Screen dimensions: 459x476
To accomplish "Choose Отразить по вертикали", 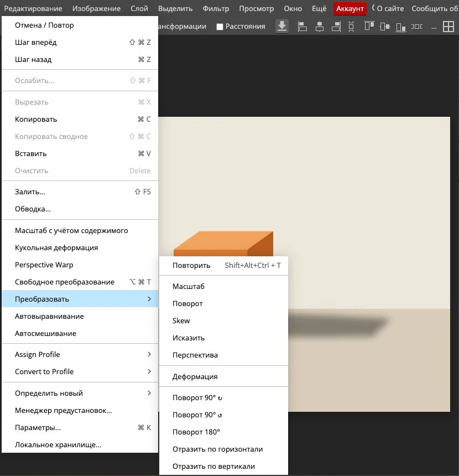I will (x=223, y=466).
